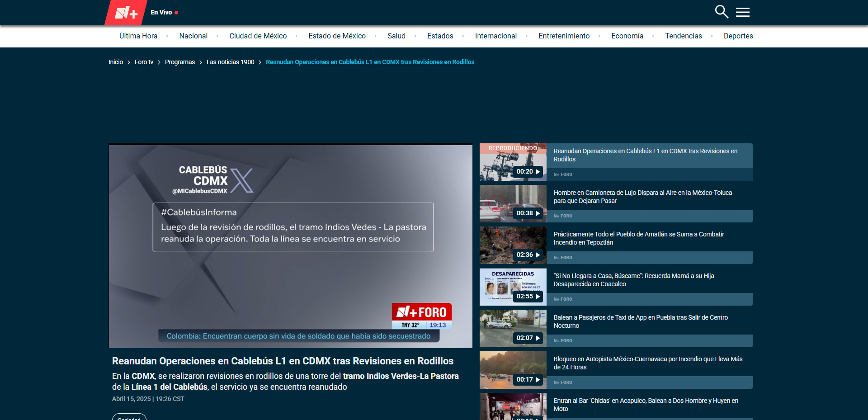
Task: Go to Inicio breadcrumb
Action: pyautogui.click(x=116, y=62)
